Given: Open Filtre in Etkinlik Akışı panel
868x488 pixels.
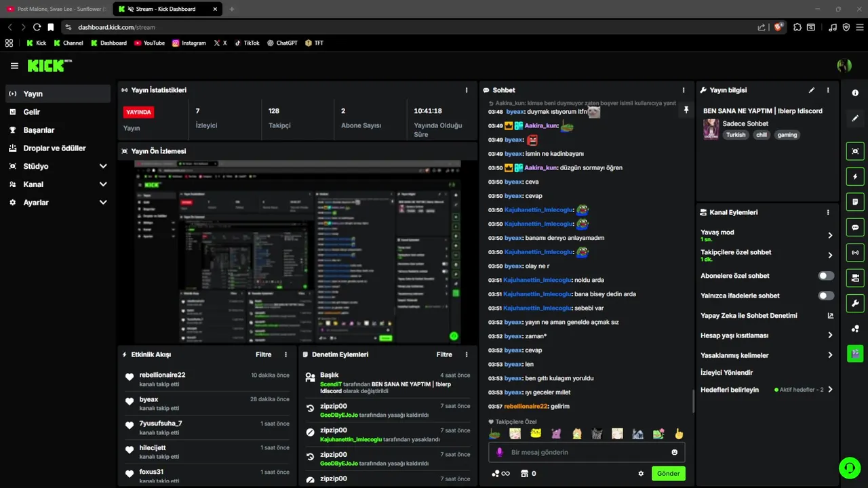Looking at the screenshot, I should click(x=263, y=354).
